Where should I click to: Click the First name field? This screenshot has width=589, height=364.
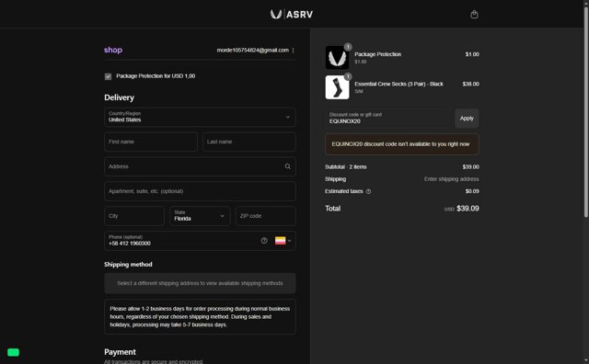click(x=151, y=142)
